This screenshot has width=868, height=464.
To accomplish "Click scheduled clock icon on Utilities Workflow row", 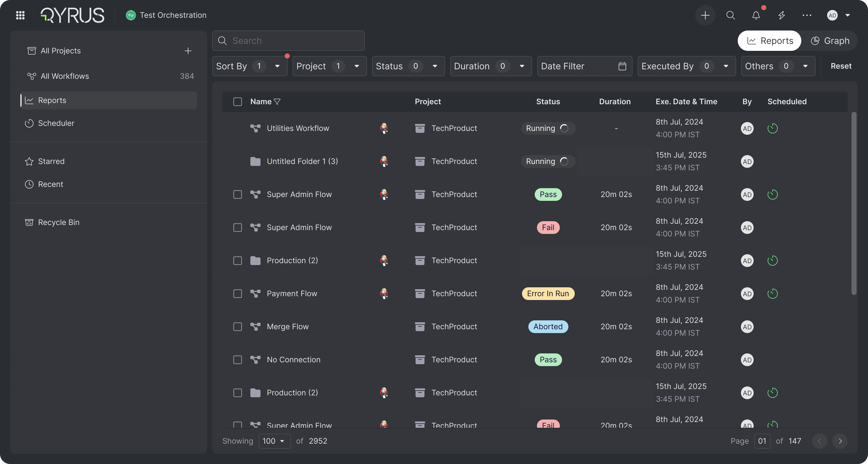I will (772, 128).
